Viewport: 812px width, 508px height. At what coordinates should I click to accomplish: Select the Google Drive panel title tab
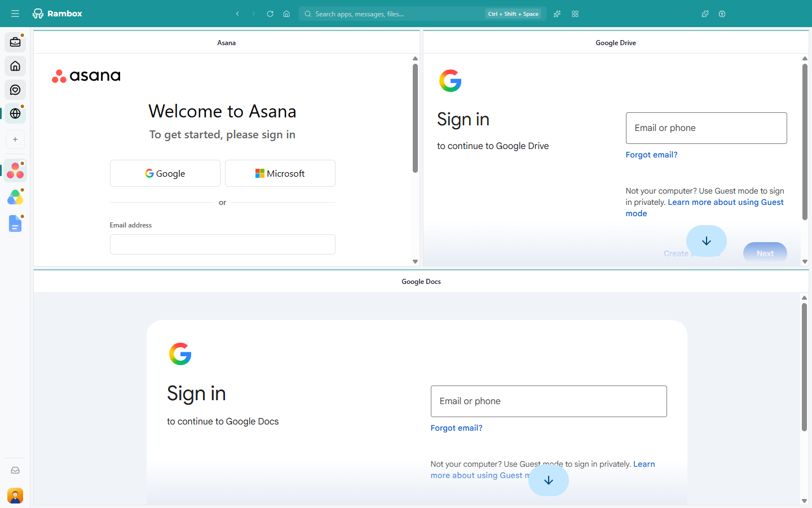616,43
